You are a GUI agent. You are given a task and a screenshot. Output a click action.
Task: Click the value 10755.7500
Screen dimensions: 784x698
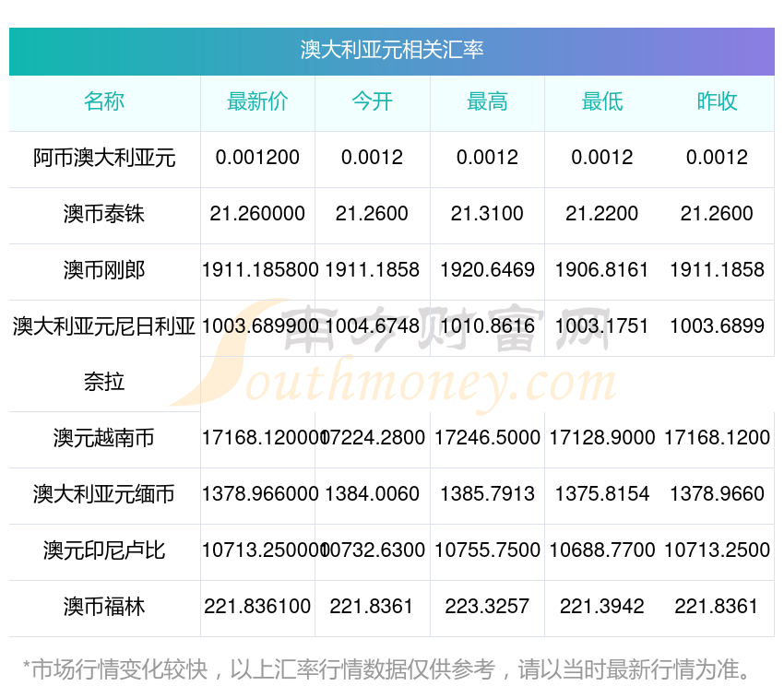click(x=487, y=550)
